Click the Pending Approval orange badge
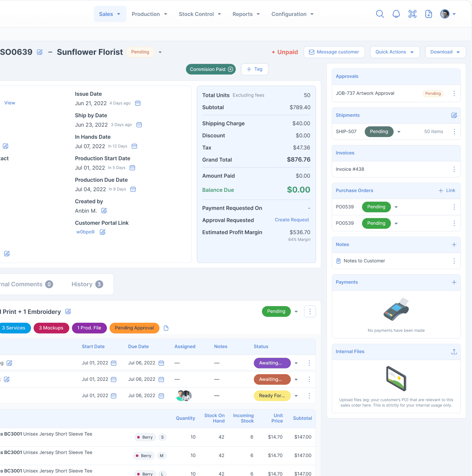 134,328
